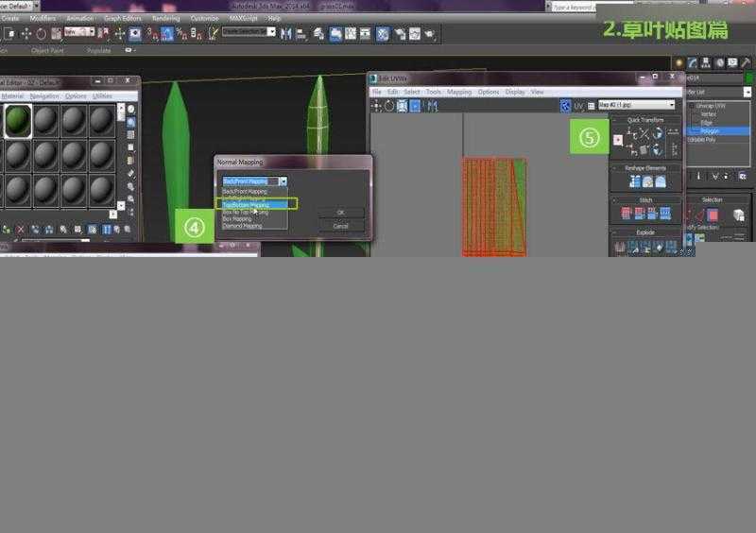Select Move tool in Edit UVWs toolbar

376,106
